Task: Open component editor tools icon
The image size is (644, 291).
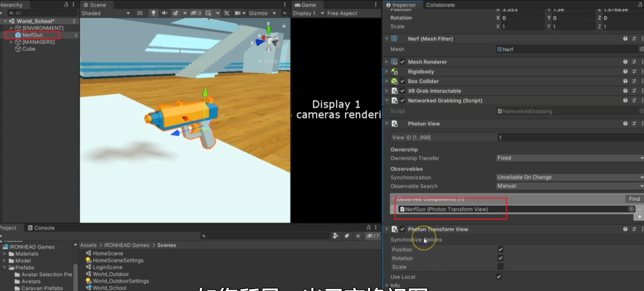Action: point(227,13)
